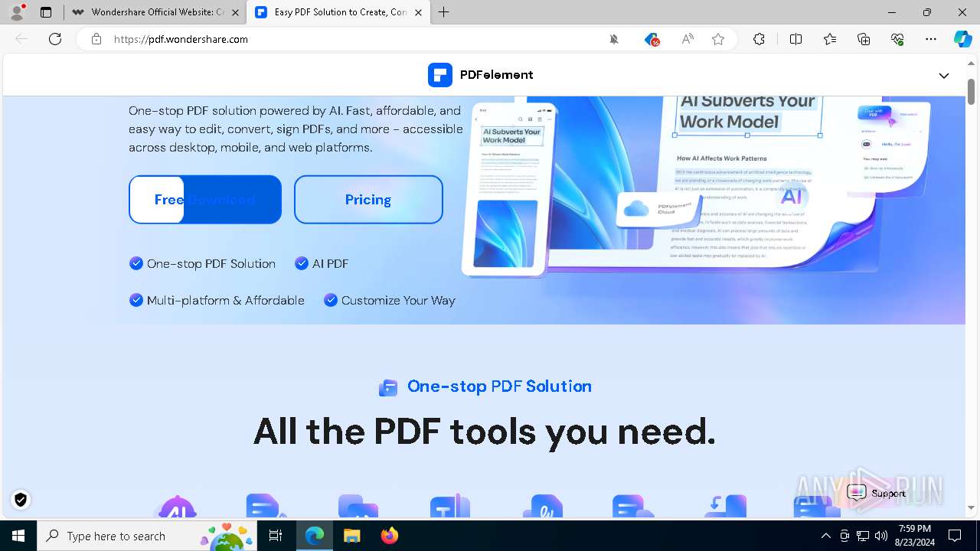Select the Easy PDF Solution tab

[x=340, y=12]
